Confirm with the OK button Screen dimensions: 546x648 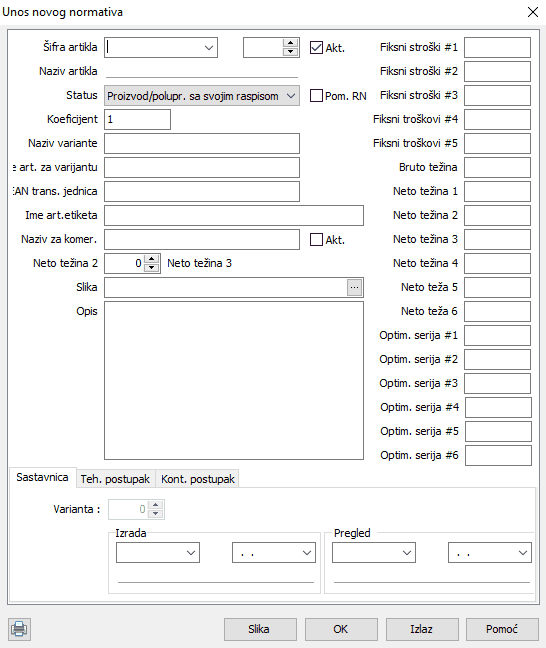[x=341, y=629]
